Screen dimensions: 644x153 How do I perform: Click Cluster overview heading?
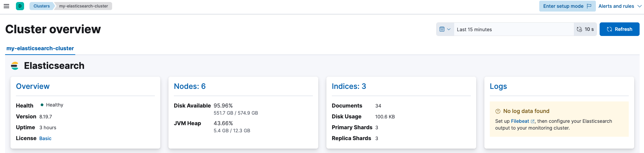click(53, 29)
